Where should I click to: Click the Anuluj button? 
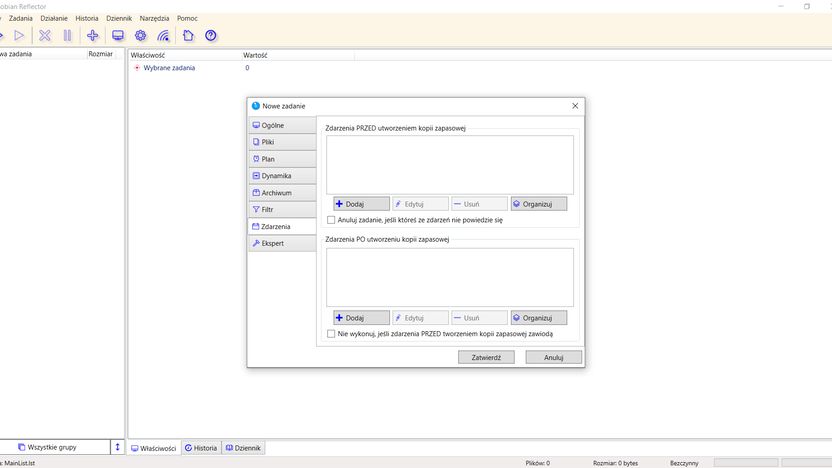(553, 358)
